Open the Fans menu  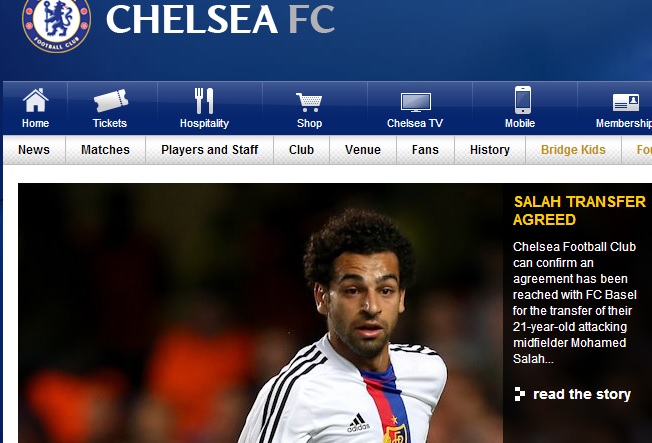[x=425, y=150]
